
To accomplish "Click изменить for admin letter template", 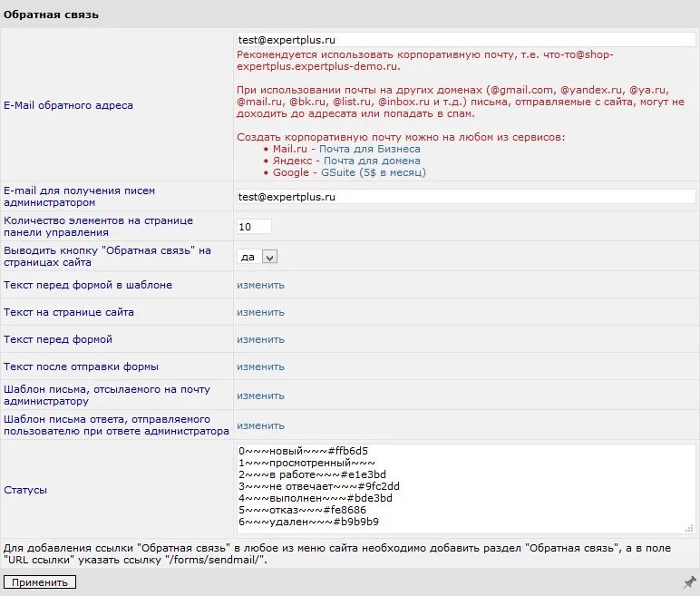I will pyautogui.click(x=261, y=396).
